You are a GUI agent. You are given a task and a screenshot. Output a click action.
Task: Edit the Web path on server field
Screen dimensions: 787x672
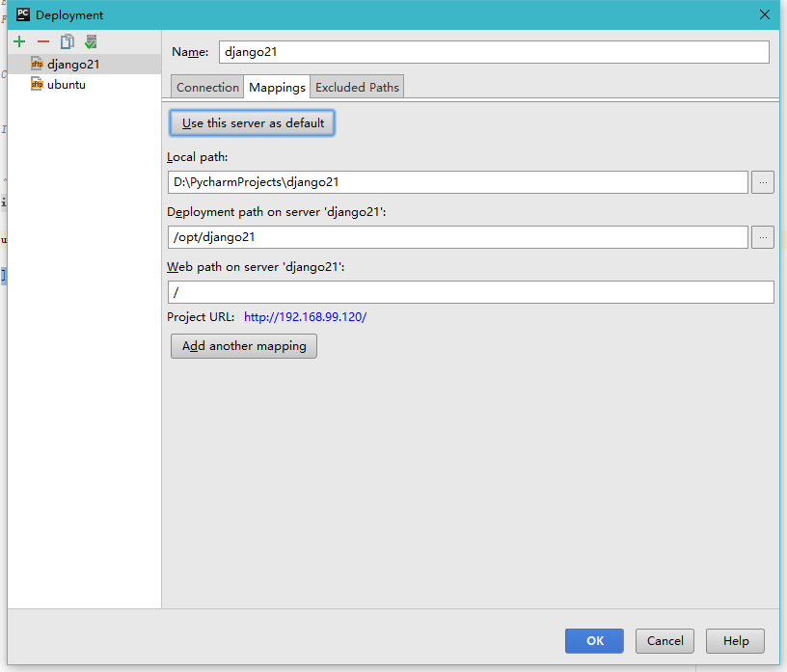tap(471, 292)
